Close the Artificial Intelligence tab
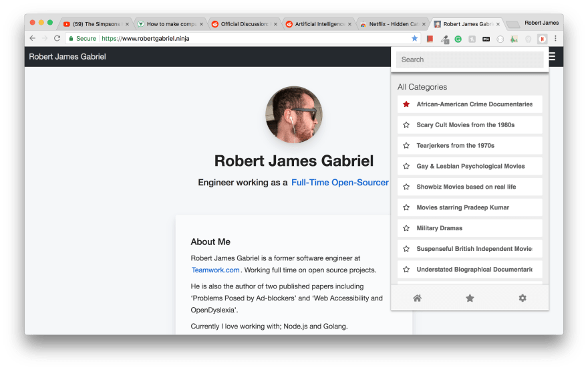The image size is (588, 370). [x=349, y=24]
